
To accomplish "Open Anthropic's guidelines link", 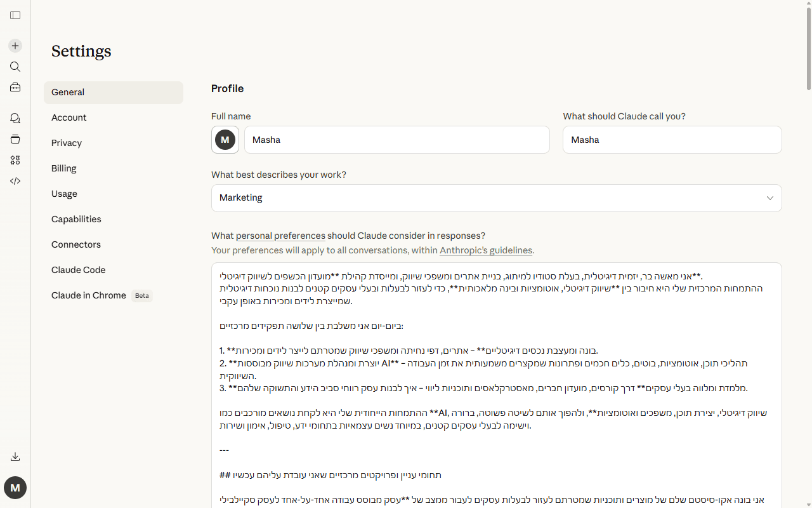I will coord(486,250).
